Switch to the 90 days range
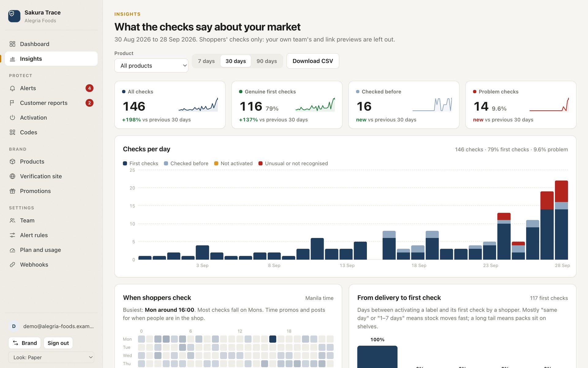The image size is (588, 368). [x=267, y=61]
